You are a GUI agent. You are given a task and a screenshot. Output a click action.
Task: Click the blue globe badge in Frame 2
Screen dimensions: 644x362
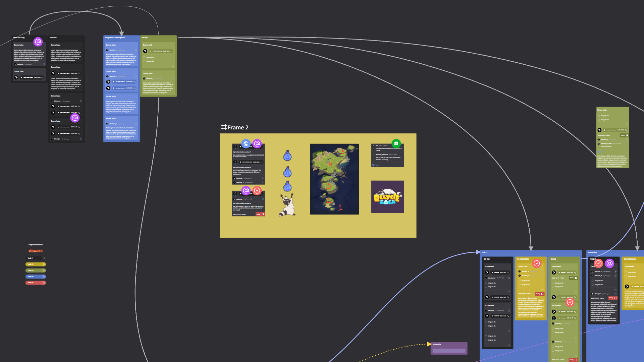coord(246,144)
